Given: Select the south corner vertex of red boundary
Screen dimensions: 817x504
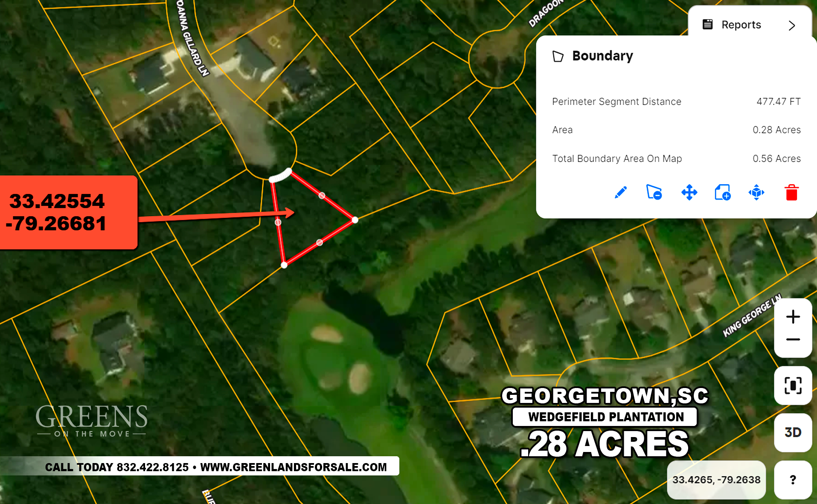Looking at the screenshot, I should coord(284,265).
